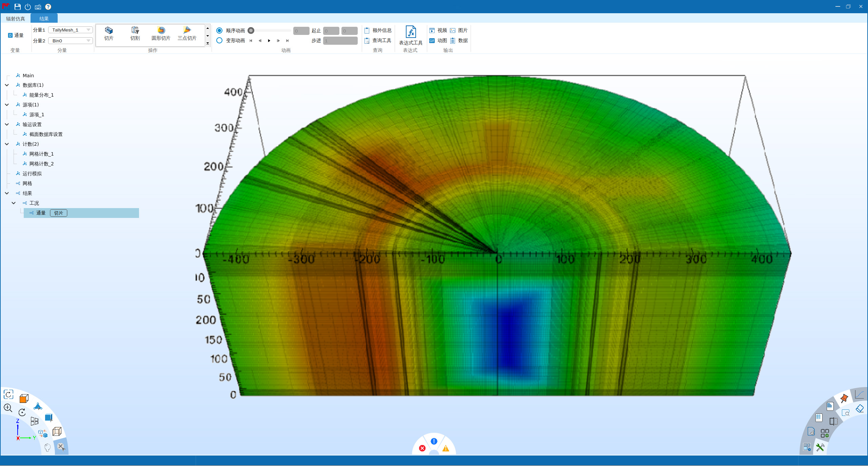The height and width of the screenshot is (466, 868).
Task: Select 顺序动画 radio button
Action: [219, 31]
